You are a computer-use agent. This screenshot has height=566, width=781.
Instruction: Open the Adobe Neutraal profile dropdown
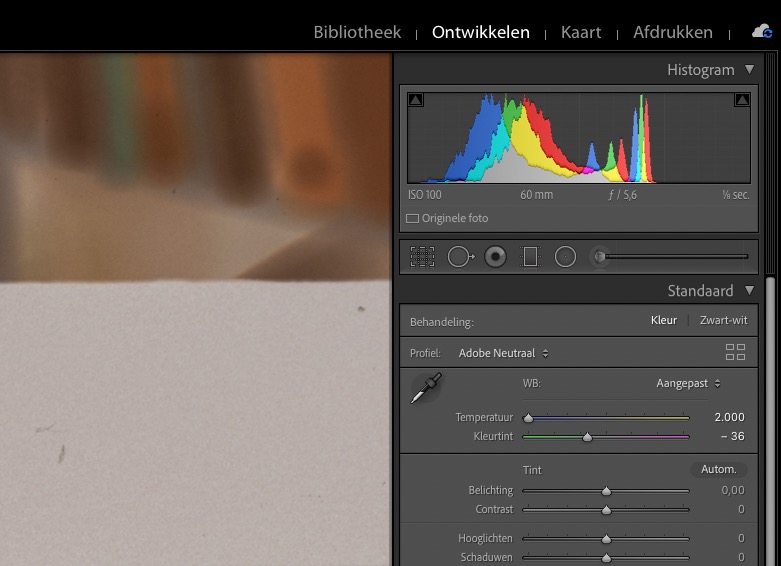pyautogui.click(x=503, y=353)
